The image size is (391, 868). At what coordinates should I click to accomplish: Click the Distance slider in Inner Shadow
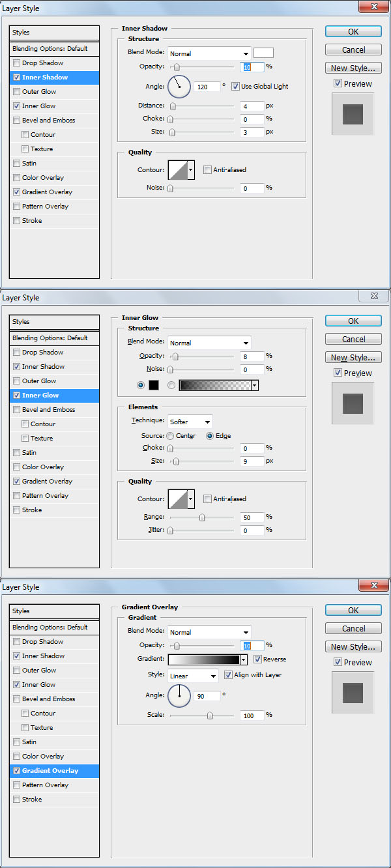coord(202,106)
